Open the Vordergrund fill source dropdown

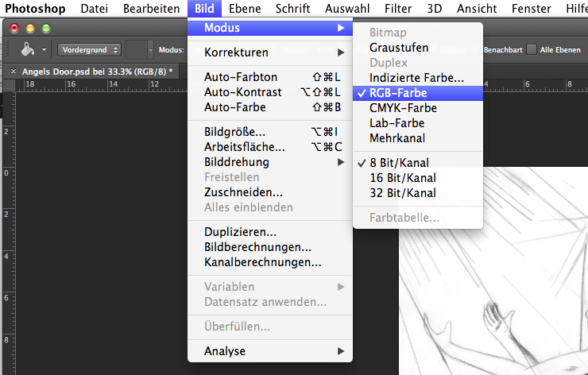[89, 50]
